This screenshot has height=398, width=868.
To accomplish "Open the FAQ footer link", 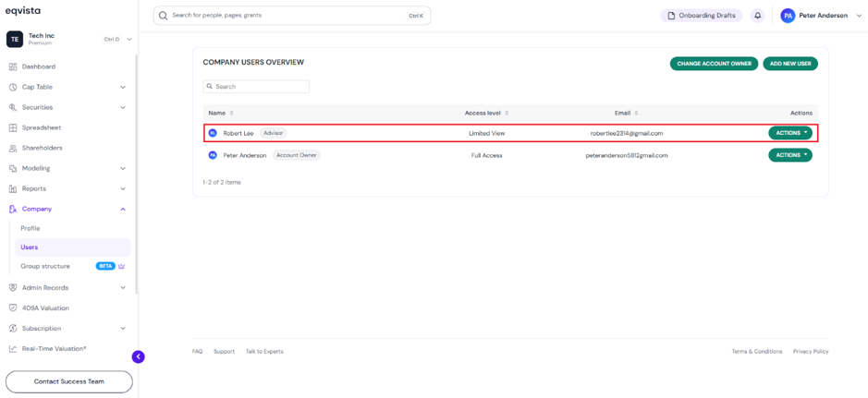I will click(x=197, y=352).
